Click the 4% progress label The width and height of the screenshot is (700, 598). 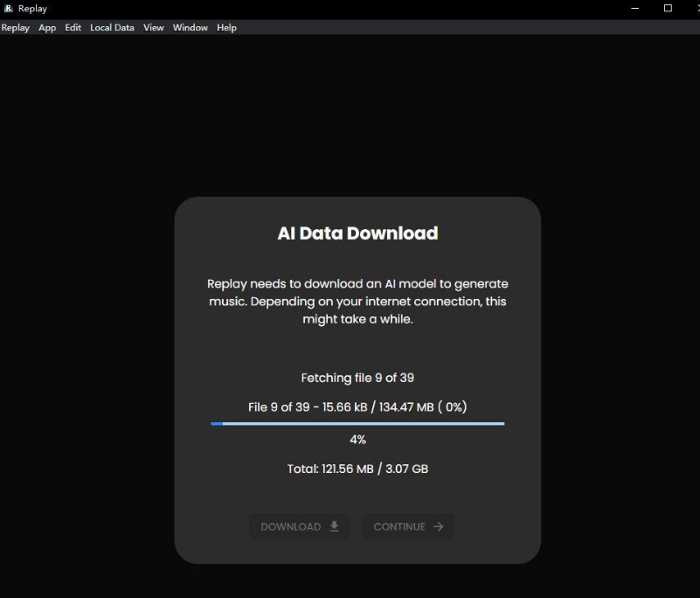[357, 440]
